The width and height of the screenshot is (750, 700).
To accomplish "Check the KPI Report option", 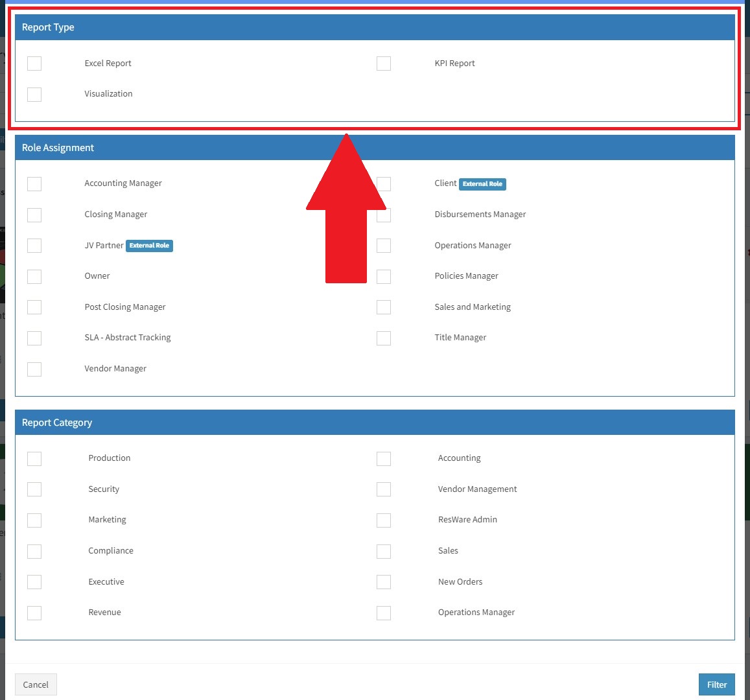I will (x=384, y=63).
